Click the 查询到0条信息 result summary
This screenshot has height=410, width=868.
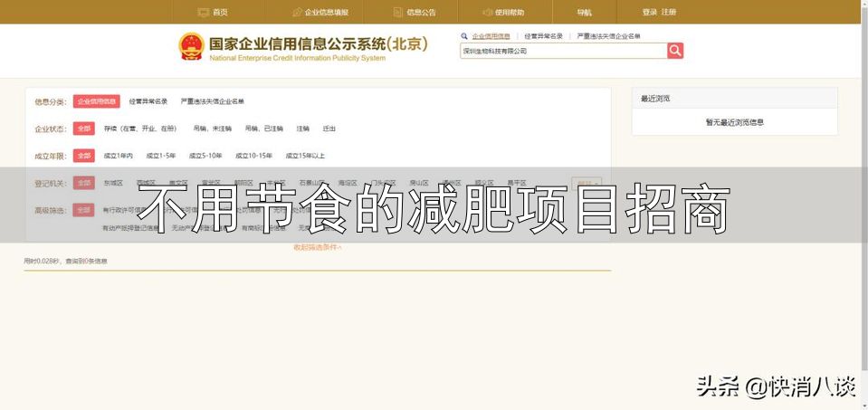(x=86, y=261)
